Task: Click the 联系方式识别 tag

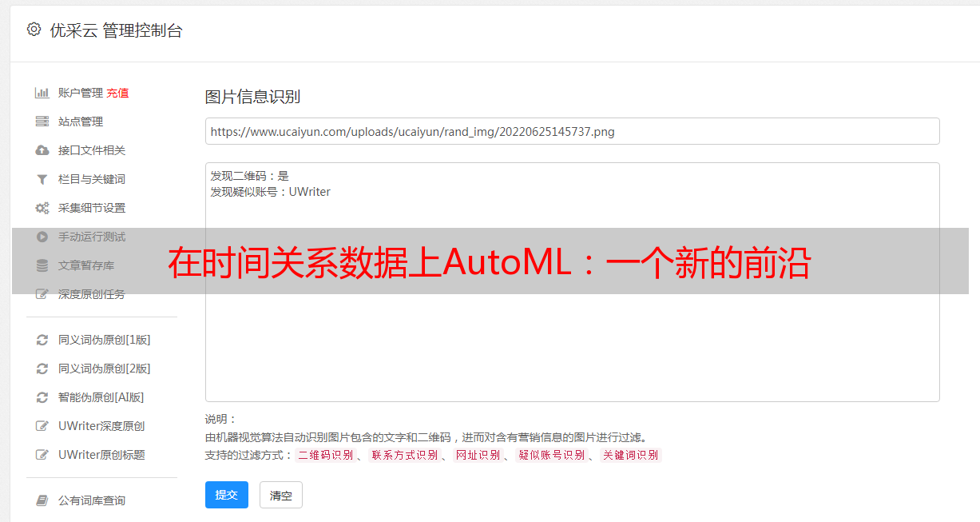Action: coord(405,455)
